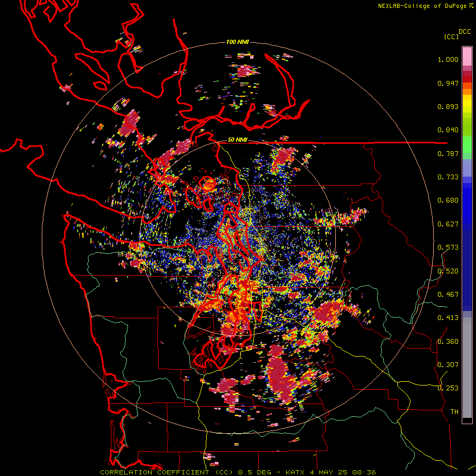Select the 0.413 scale value

pos(448,318)
